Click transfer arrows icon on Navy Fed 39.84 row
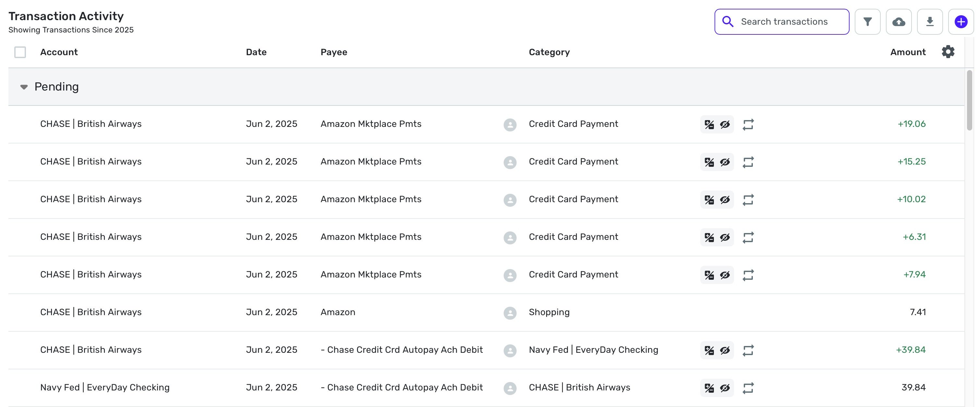The width and height of the screenshot is (980, 407). (x=748, y=388)
